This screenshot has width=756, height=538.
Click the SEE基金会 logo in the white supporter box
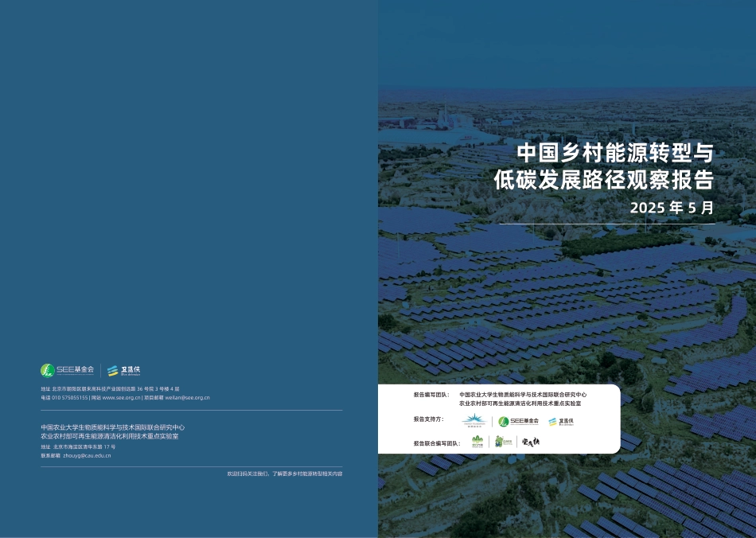[x=518, y=421]
